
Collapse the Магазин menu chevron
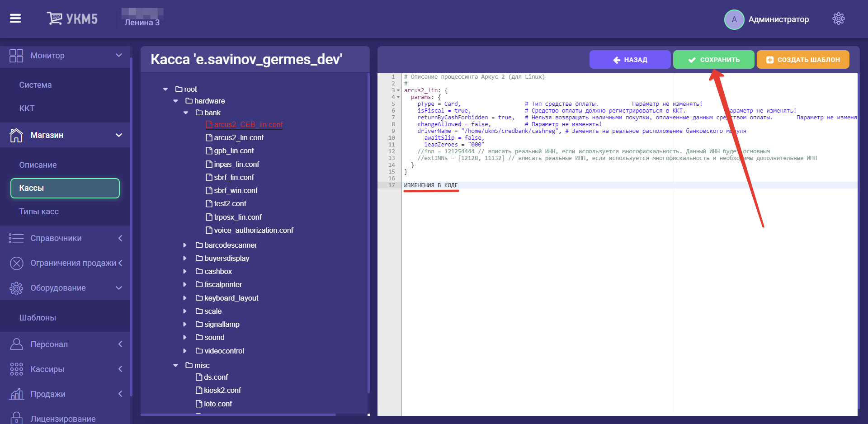pos(119,135)
